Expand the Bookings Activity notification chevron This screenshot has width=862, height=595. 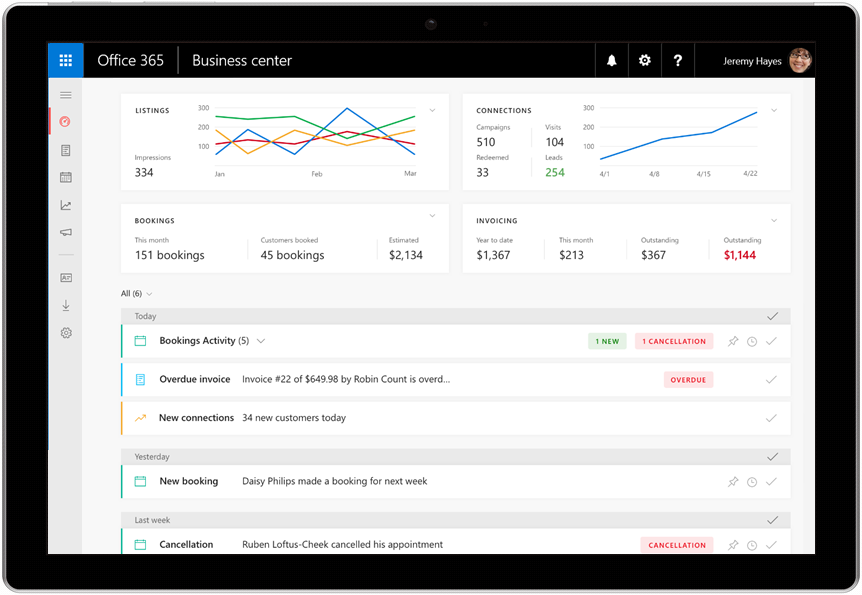point(260,341)
